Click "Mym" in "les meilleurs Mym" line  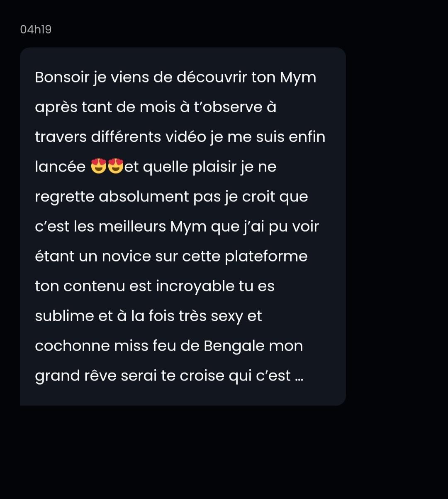[x=189, y=227]
